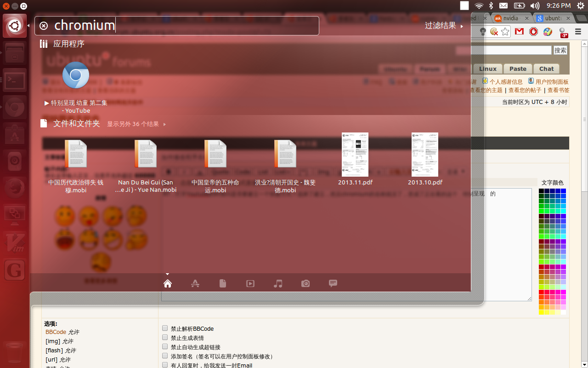The width and height of the screenshot is (588, 368).
Task: Bookmark this page with the star icon
Action: [505, 32]
